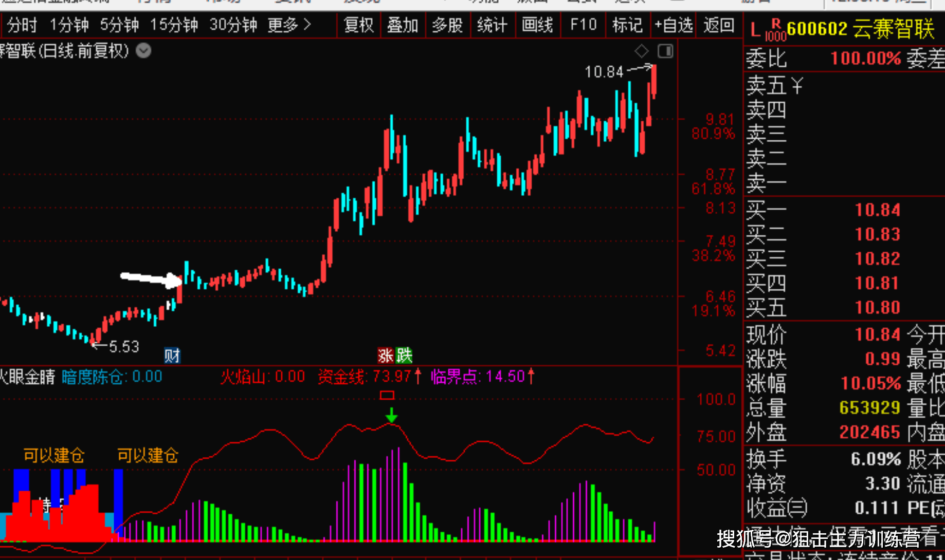Click the 火焰山 indicator value

pos(263,377)
